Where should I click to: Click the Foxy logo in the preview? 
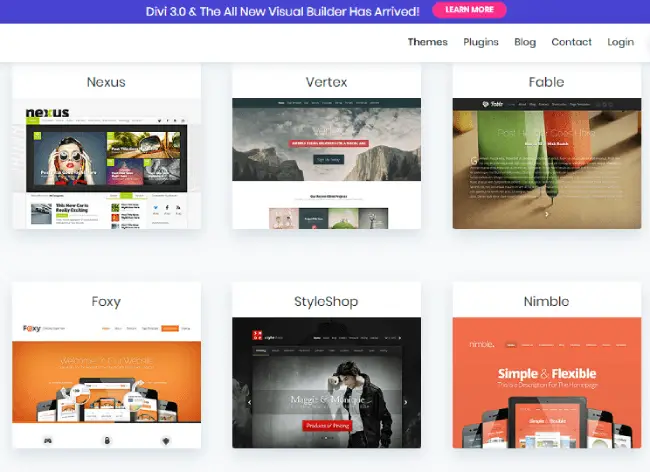click(x=32, y=328)
